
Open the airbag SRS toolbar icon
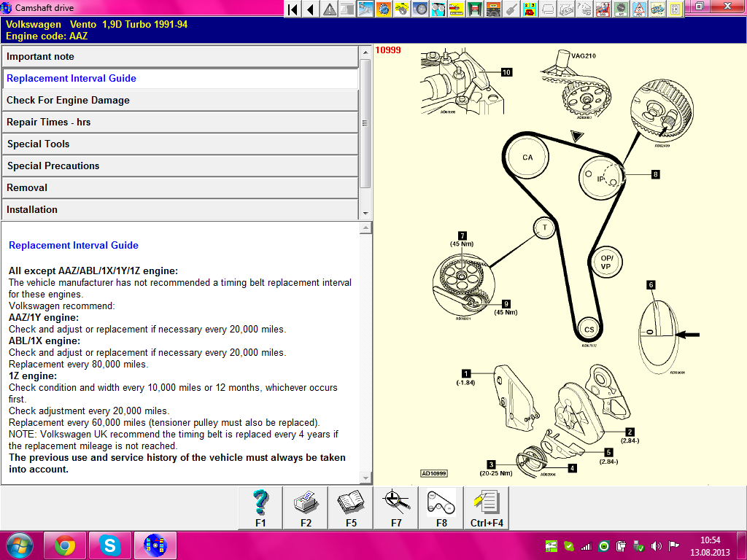(x=602, y=9)
